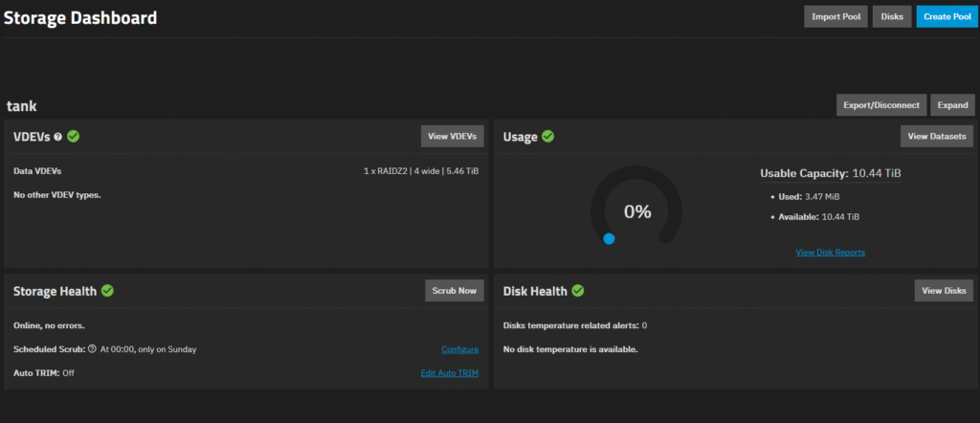Expand the tank pool

point(952,105)
